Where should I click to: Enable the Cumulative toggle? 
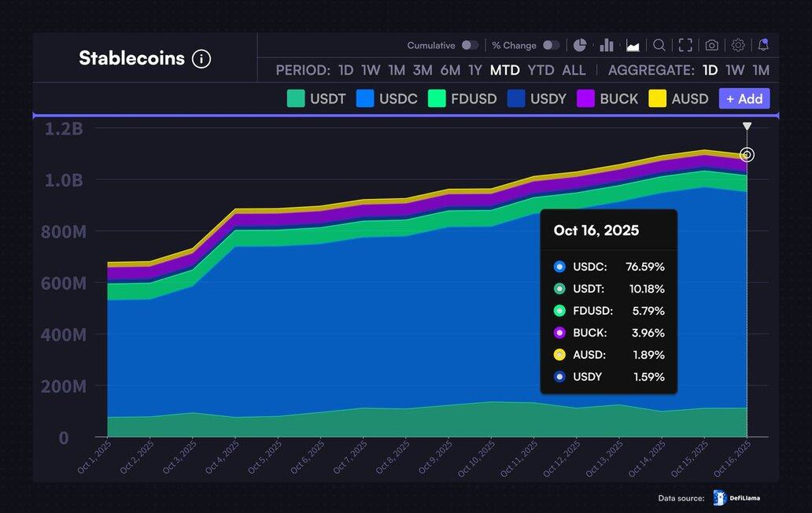click(x=470, y=46)
